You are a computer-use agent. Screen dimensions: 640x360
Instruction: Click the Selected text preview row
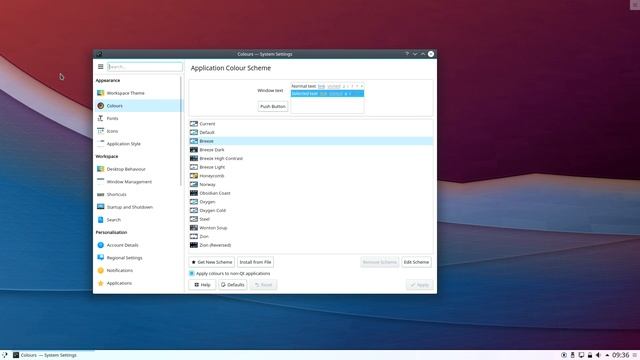coord(327,94)
